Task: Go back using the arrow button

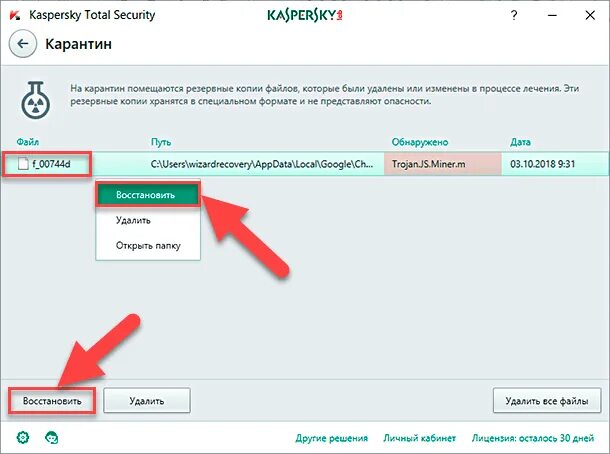Action: click(x=23, y=44)
